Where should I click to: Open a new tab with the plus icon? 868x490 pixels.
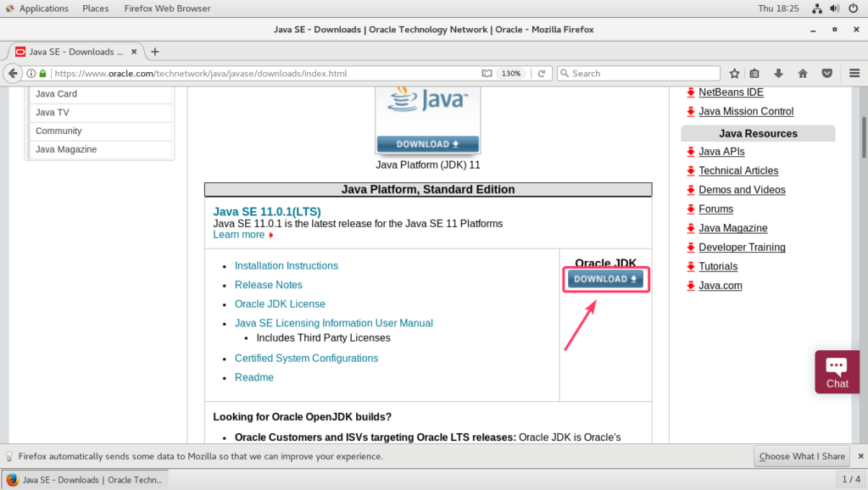coord(154,51)
